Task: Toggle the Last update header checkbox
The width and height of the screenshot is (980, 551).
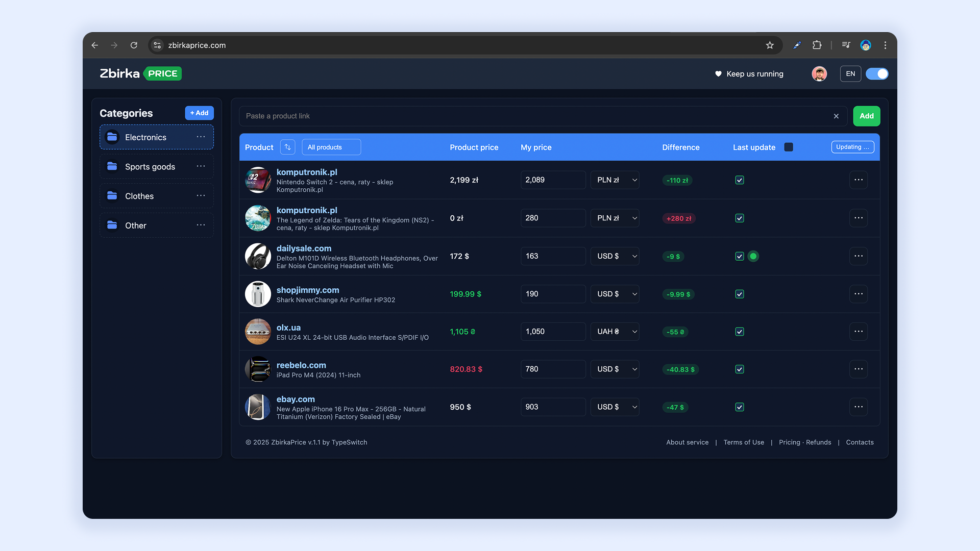Action: tap(789, 147)
